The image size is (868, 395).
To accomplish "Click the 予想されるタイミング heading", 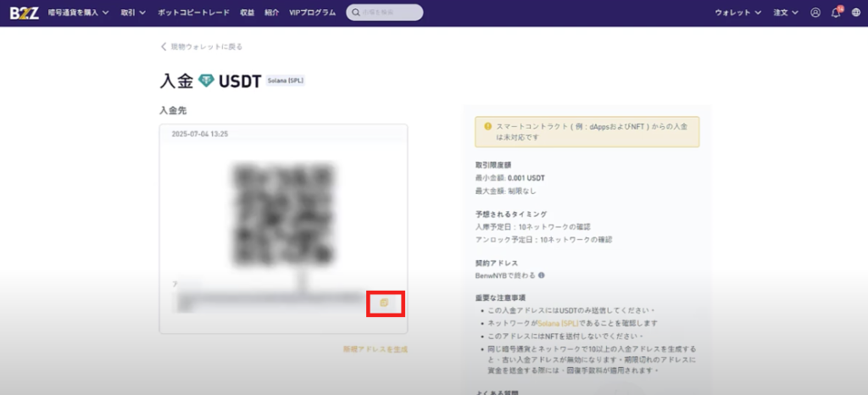I will (511, 214).
